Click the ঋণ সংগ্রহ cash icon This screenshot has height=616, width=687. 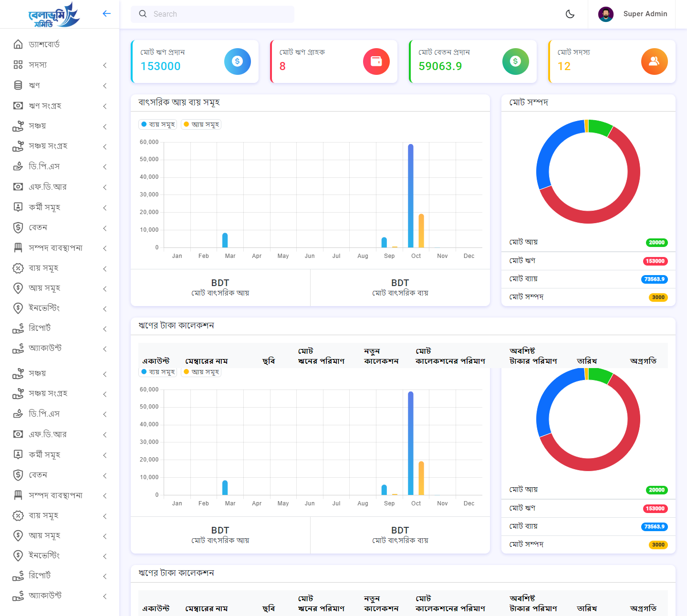click(x=18, y=106)
